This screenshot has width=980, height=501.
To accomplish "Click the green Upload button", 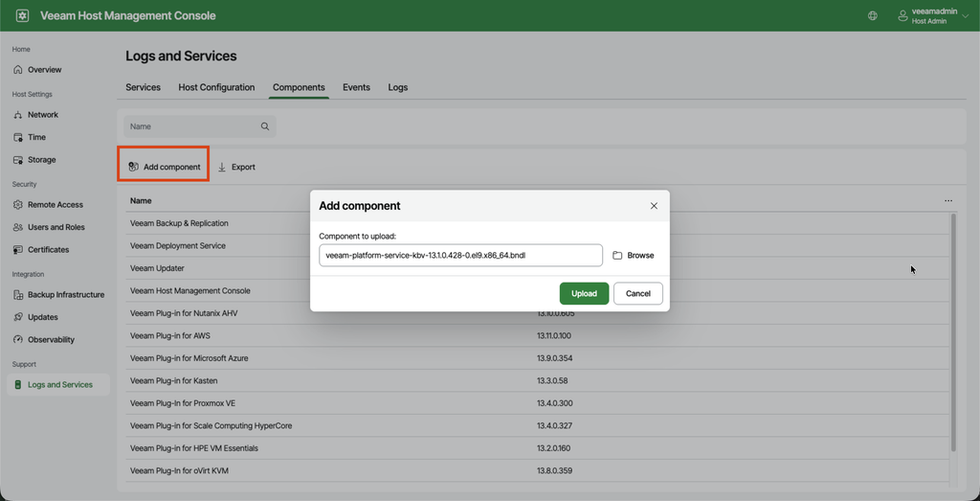I will pos(584,293).
